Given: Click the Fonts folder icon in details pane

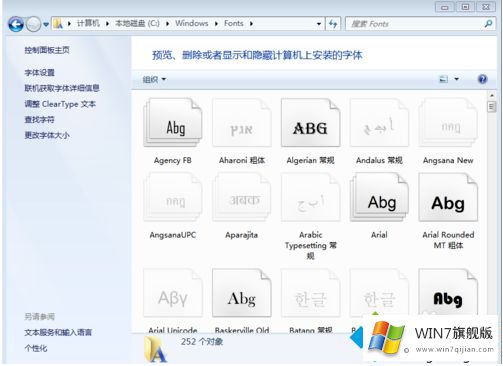Looking at the screenshot, I should [155, 349].
